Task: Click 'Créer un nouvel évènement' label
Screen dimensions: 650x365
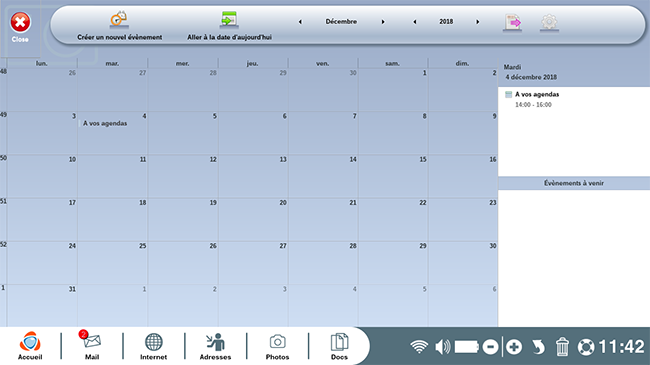Action: tap(119, 37)
